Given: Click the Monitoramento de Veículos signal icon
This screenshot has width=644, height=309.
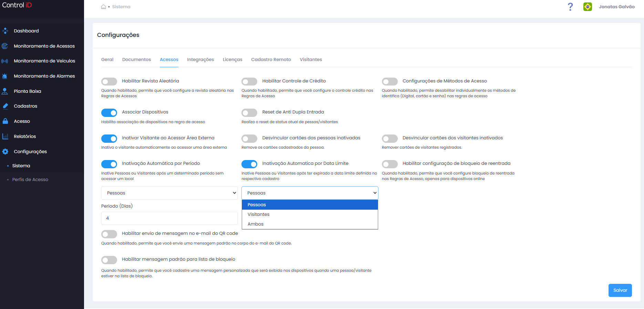Looking at the screenshot, I should (x=5, y=61).
